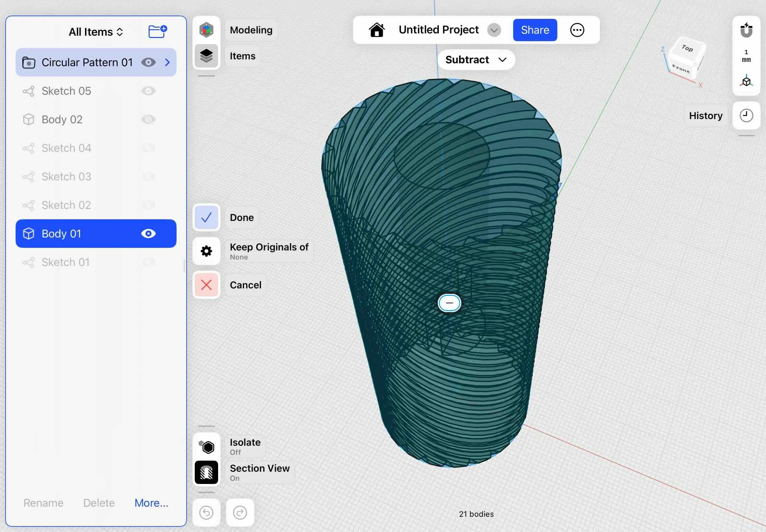Open the History clock icon
Image resolution: width=766 pixels, height=532 pixels.
click(x=746, y=116)
